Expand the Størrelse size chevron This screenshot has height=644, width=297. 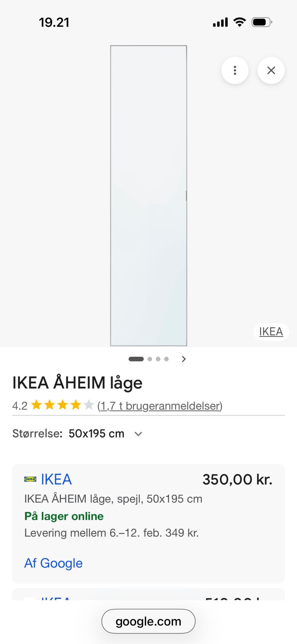(x=138, y=434)
